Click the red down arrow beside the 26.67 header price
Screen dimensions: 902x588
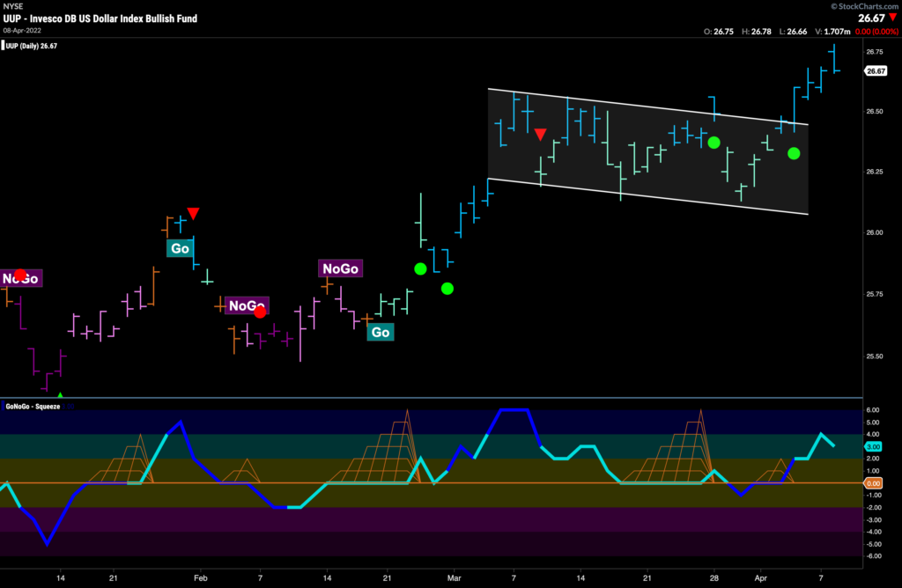pyautogui.click(x=893, y=18)
